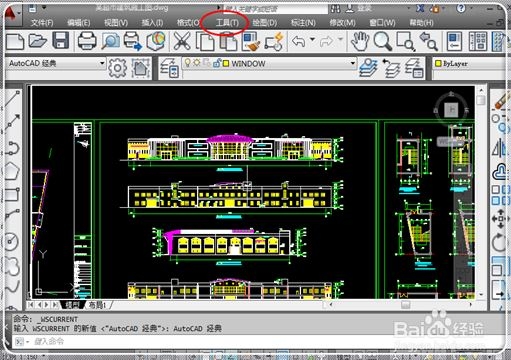Viewport: 511px width, 360px height.
Task: Select the Mirror modify tool
Action: (x=501, y=148)
